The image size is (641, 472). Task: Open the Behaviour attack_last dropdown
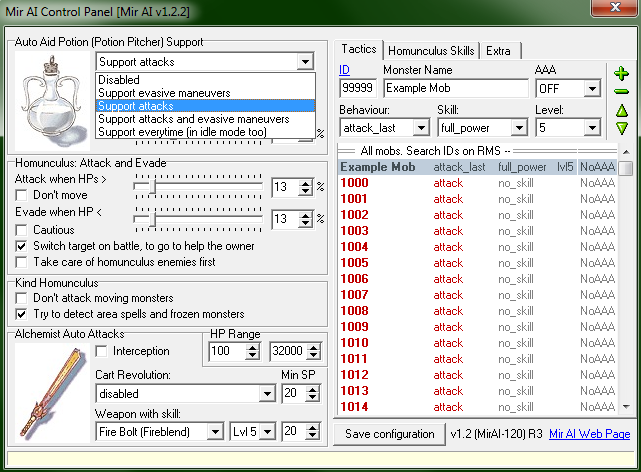click(x=420, y=128)
